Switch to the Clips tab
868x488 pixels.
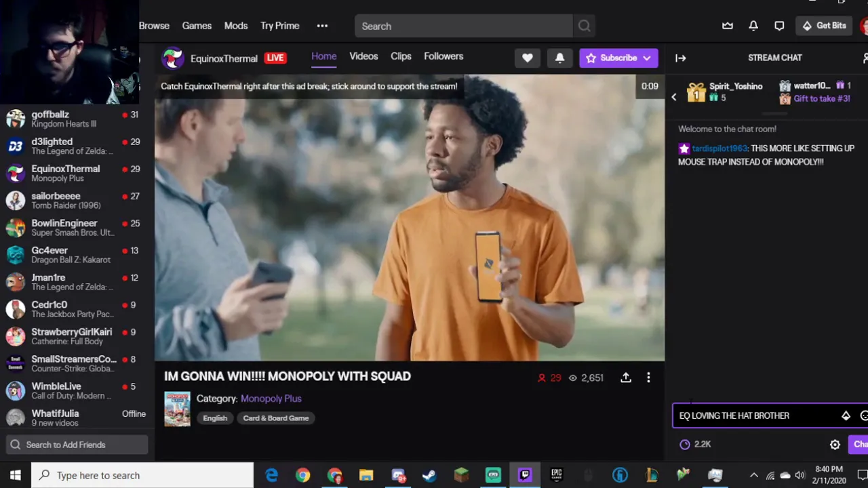coord(401,56)
